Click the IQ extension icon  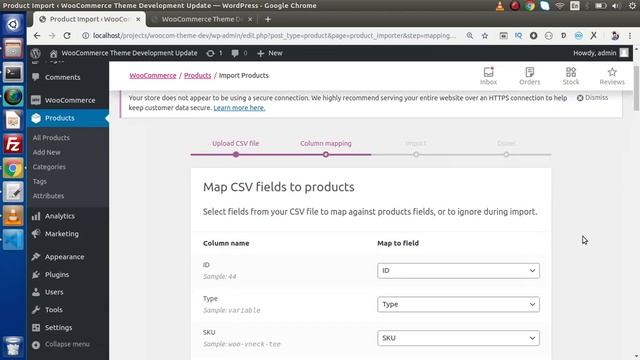click(518, 36)
